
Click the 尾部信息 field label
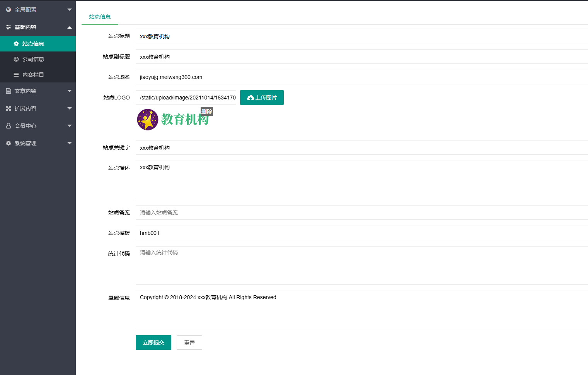pos(119,298)
